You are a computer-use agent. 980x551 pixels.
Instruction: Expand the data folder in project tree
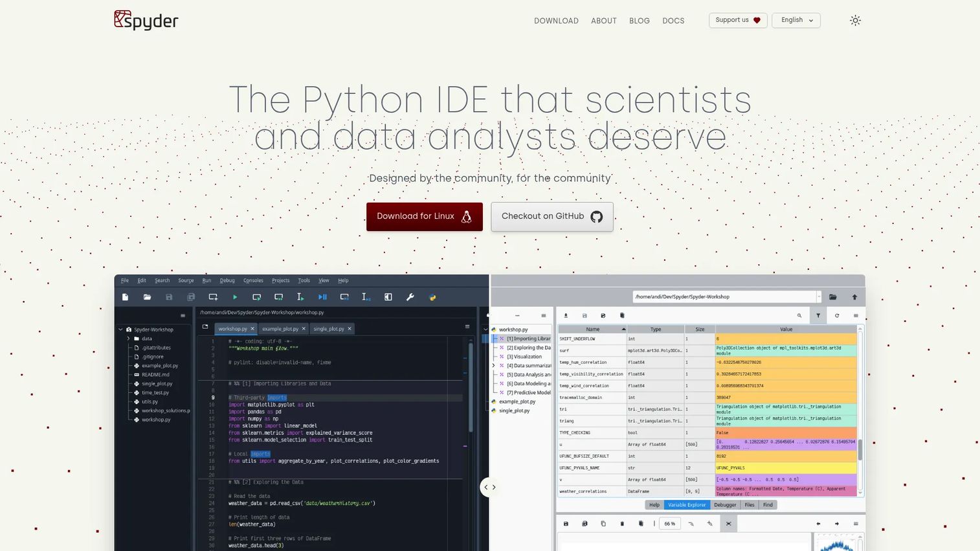(128, 339)
